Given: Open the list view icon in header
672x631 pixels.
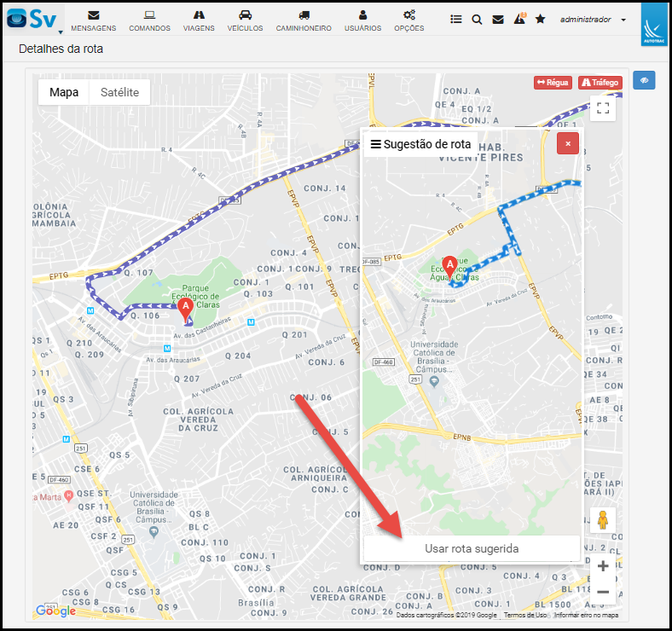Looking at the screenshot, I should point(456,20).
